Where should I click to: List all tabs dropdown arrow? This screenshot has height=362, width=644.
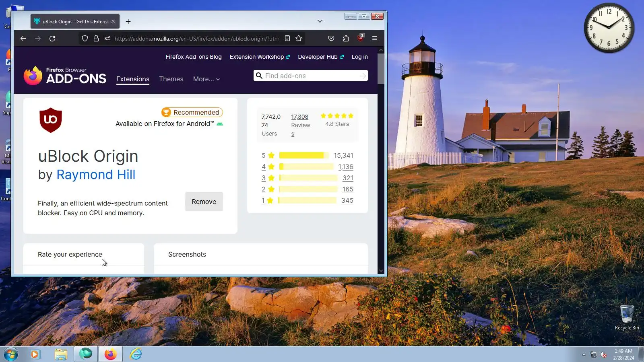pos(320,21)
